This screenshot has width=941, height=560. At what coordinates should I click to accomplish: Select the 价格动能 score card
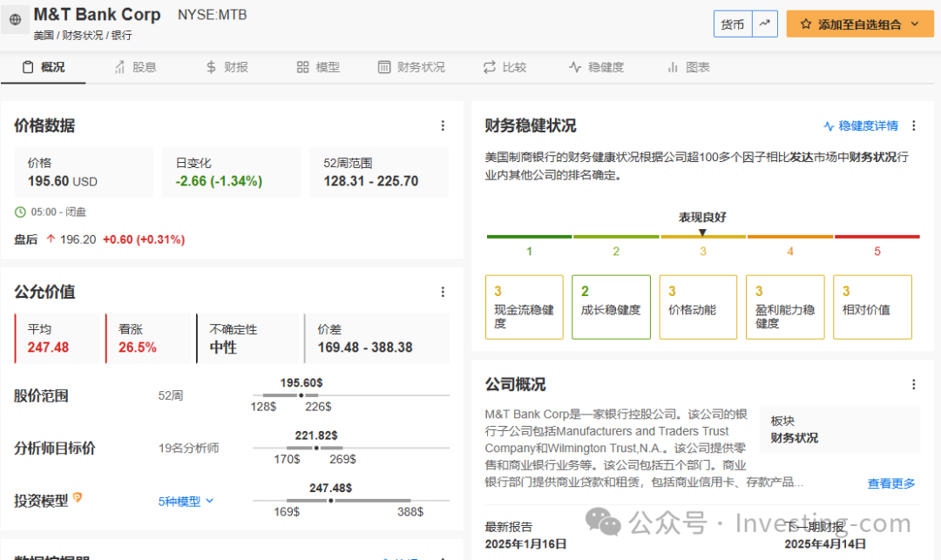(698, 307)
